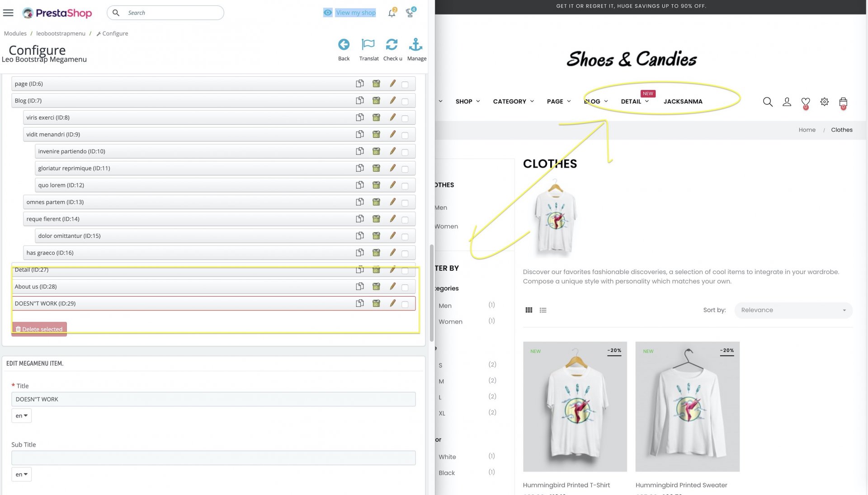Screen dimensions: 868x495
Task: Click the Manage hooks anchor icon
Action: tap(415, 45)
